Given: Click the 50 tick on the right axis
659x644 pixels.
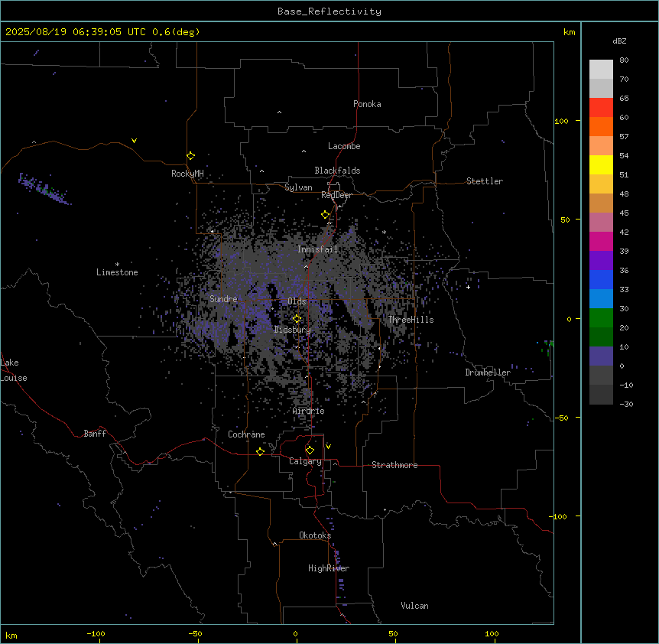Looking at the screenshot, I should 565,220.
